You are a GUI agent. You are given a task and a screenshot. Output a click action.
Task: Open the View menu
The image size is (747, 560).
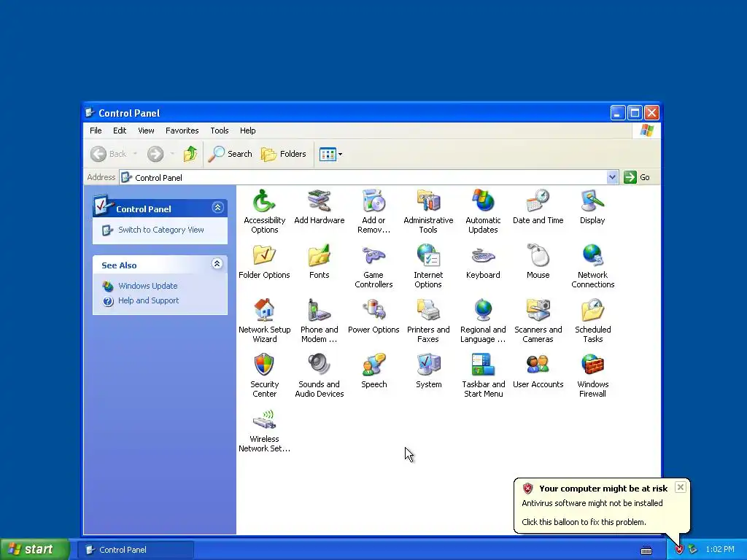(x=146, y=131)
